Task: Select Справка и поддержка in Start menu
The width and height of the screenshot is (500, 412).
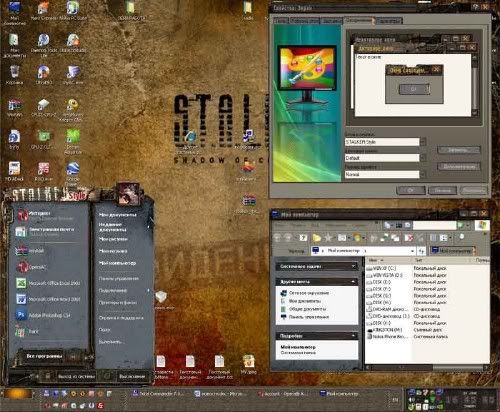Action: click(x=121, y=318)
